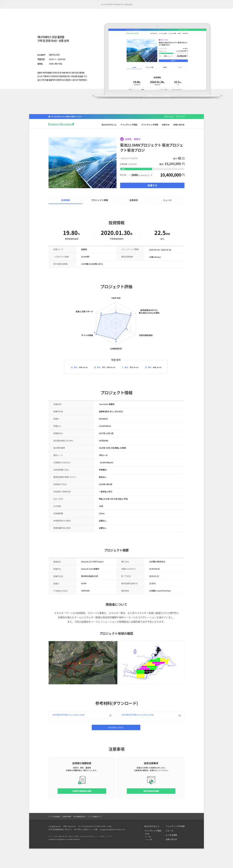Click the green 投資家の保護制度を確認 button

[82, 791]
